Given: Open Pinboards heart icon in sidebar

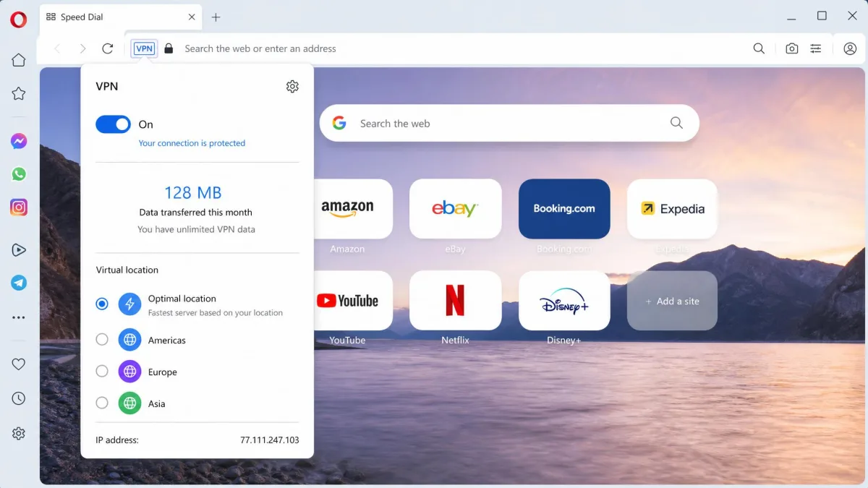Looking at the screenshot, I should pos(19,364).
